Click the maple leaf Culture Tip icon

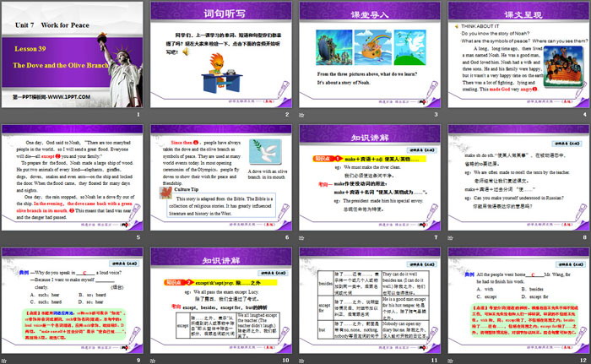point(165,193)
